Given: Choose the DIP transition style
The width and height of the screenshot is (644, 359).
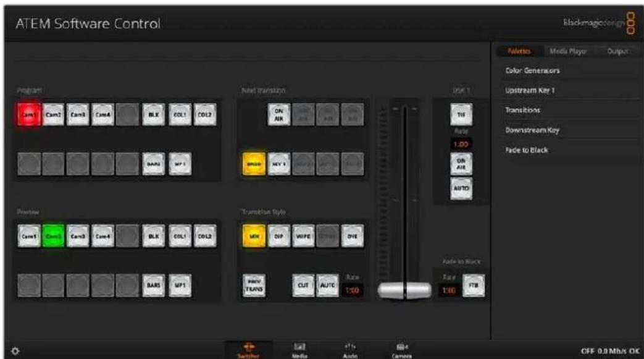Looking at the screenshot, I should click(x=279, y=236).
